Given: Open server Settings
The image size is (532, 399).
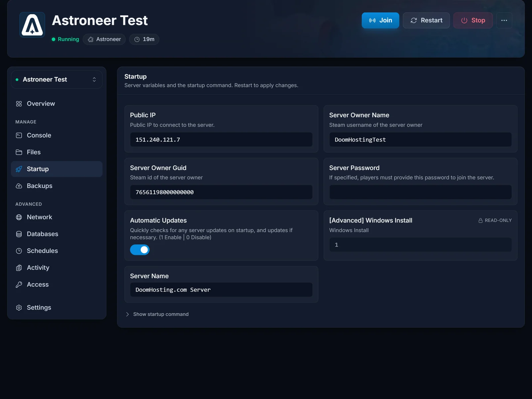Looking at the screenshot, I should [57, 308].
